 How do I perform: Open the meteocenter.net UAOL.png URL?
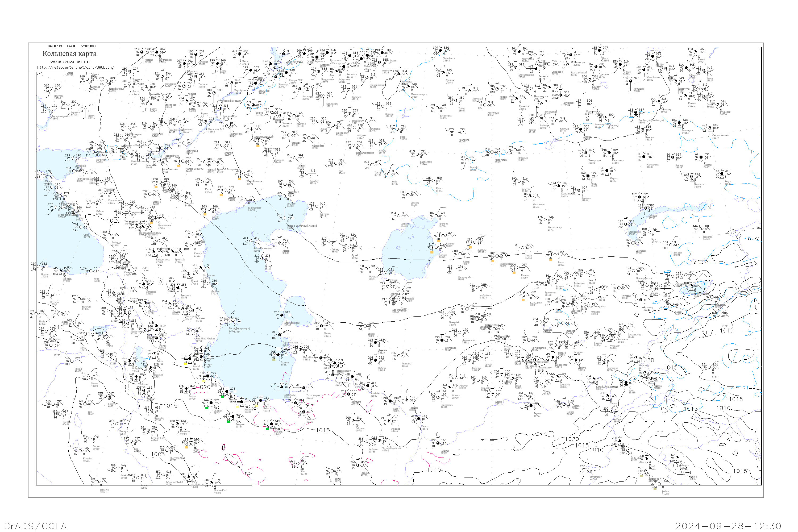pyautogui.click(x=75, y=67)
